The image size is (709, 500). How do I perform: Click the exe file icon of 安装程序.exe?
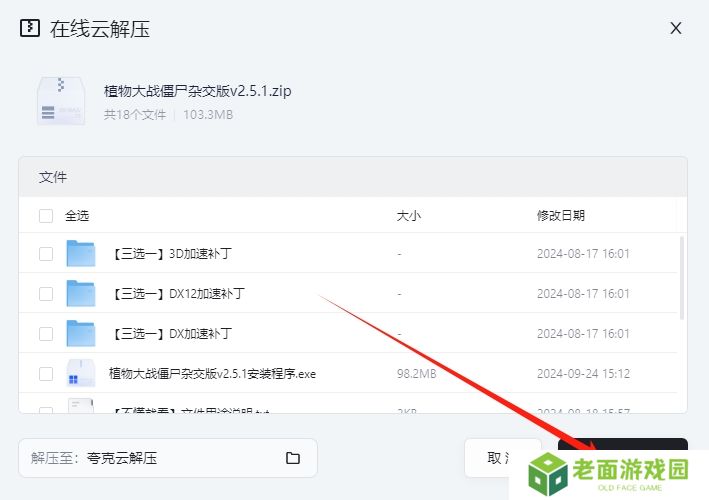point(80,373)
